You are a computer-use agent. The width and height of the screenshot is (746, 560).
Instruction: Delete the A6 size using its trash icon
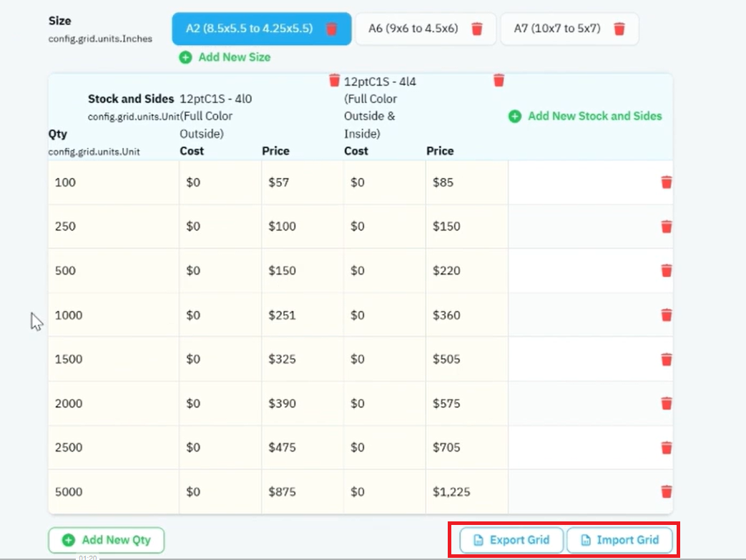coord(477,29)
